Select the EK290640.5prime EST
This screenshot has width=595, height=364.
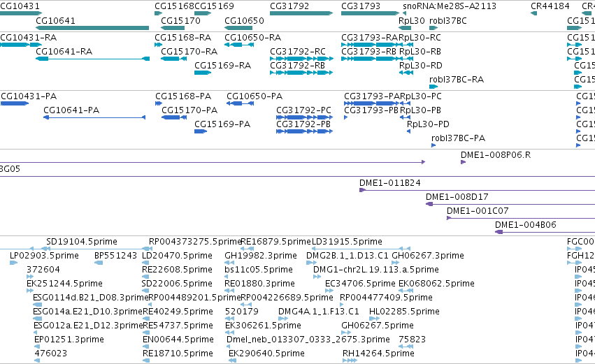pyautogui.click(x=233, y=361)
